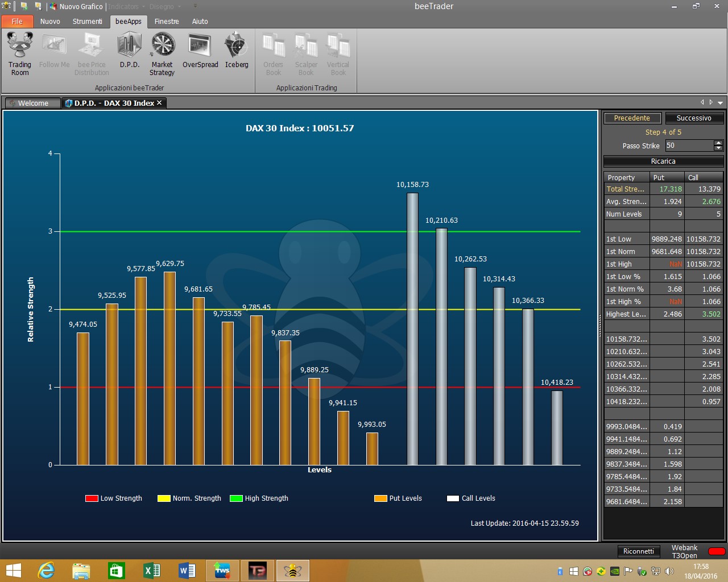
Task: Open the tab list dropdown arrow
Action: point(720,103)
